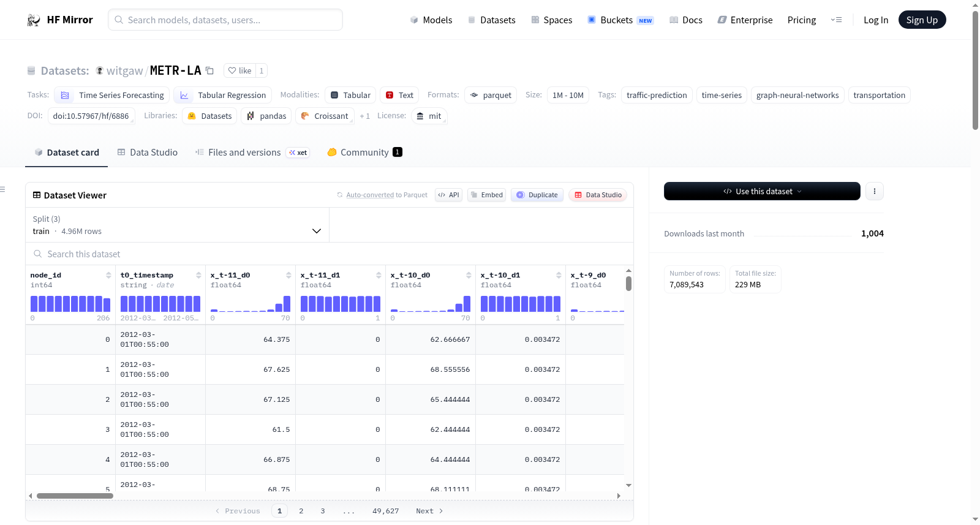Open the Docs nav item
The height and width of the screenshot is (525, 980).
click(x=686, y=20)
